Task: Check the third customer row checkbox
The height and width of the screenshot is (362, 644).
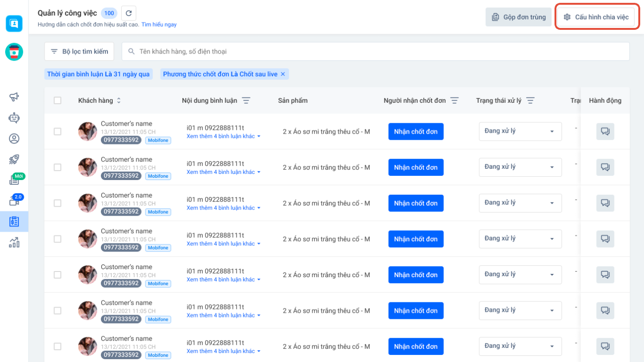Action: (58, 203)
